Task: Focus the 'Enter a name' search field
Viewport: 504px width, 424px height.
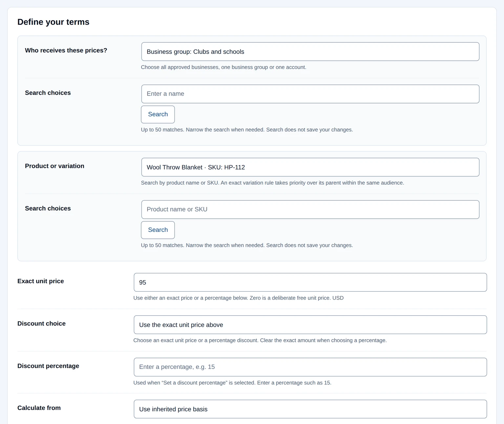Action: (310, 94)
